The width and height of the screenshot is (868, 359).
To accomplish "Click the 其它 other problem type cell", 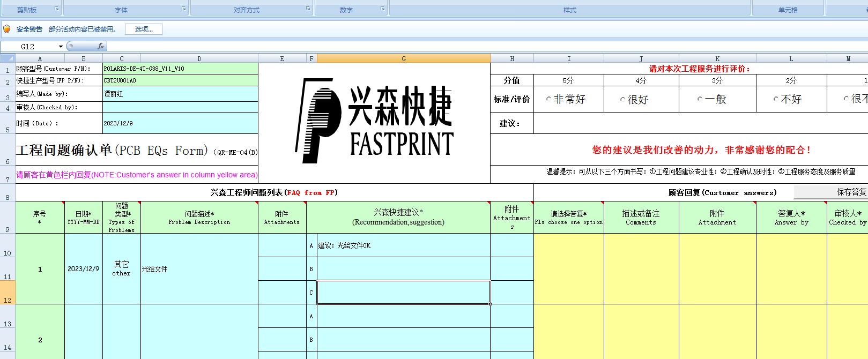I will tap(122, 269).
